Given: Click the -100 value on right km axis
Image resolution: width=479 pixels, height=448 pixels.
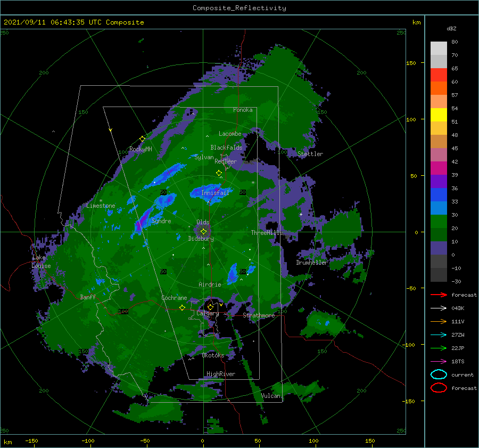Looking at the screenshot, I should click(408, 345).
